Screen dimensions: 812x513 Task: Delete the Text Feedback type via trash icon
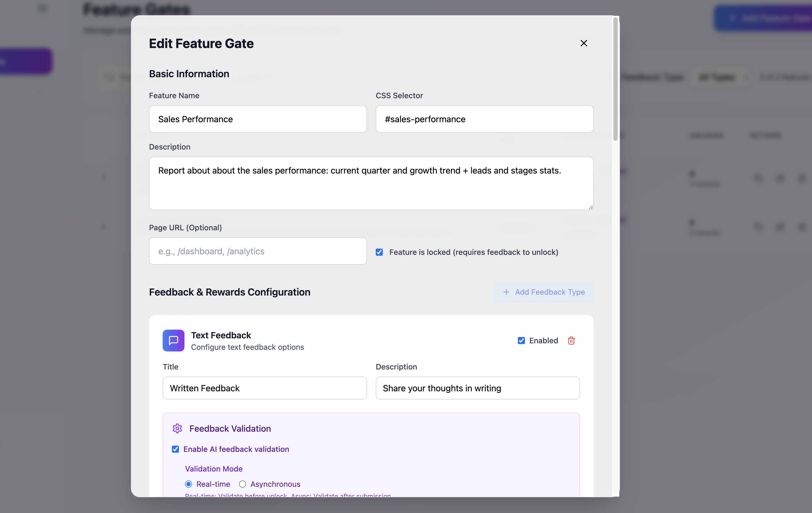click(571, 341)
